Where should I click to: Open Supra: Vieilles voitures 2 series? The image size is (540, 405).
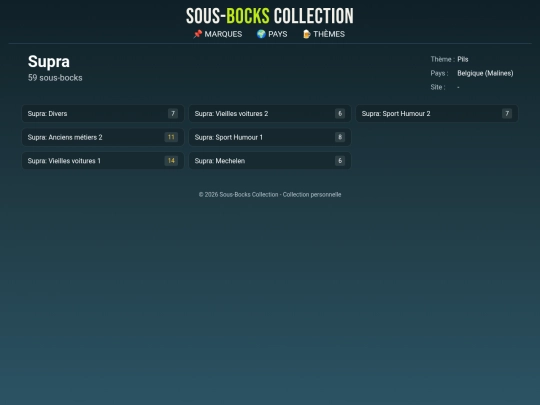(270, 114)
